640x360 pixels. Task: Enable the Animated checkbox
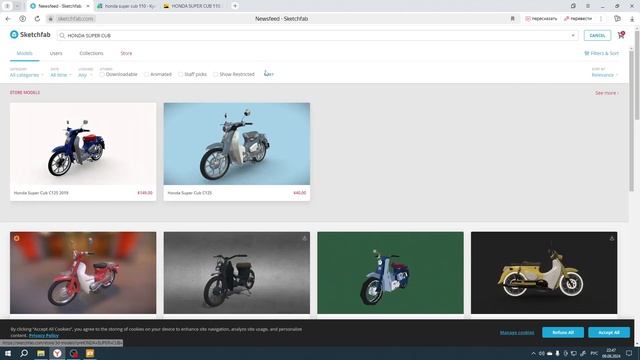(x=146, y=74)
